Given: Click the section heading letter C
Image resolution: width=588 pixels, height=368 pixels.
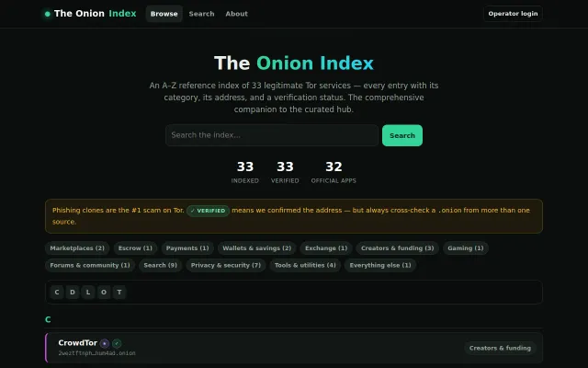Looking at the screenshot, I should pyautogui.click(x=48, y=319).
